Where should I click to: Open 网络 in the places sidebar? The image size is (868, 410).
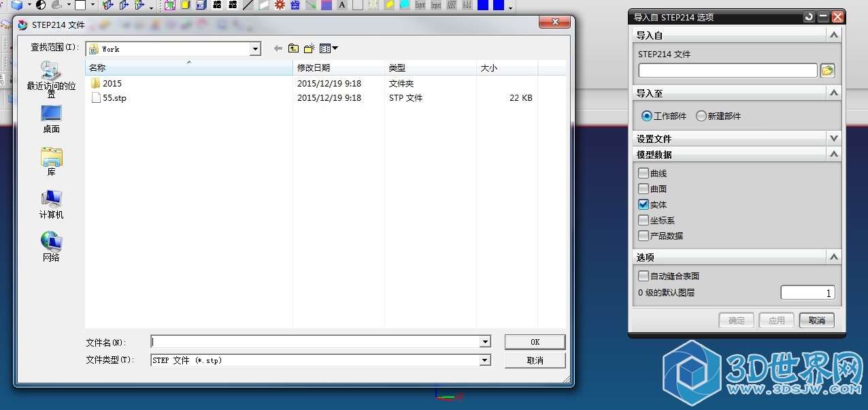tap(51, 247)
